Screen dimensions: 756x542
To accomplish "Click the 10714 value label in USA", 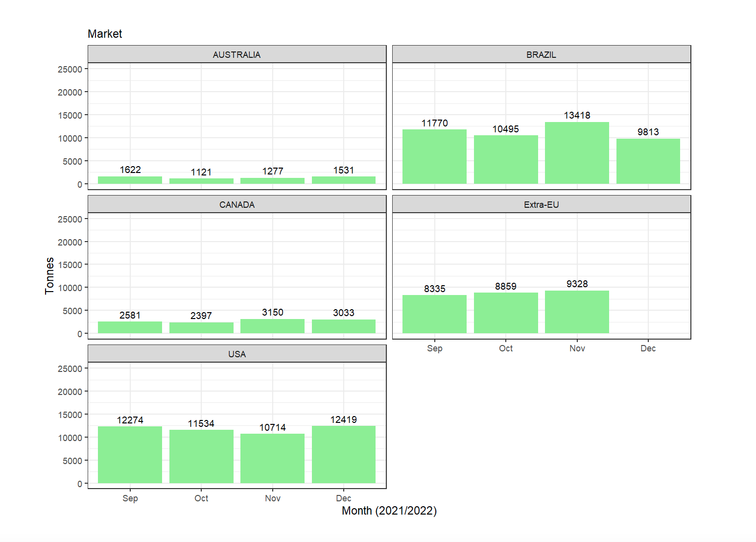I will tap(272, 427).
